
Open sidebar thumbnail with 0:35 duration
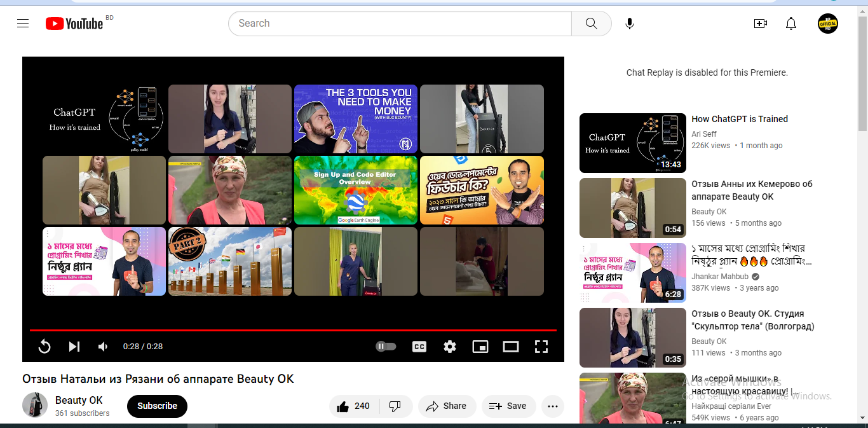(633, 338)
